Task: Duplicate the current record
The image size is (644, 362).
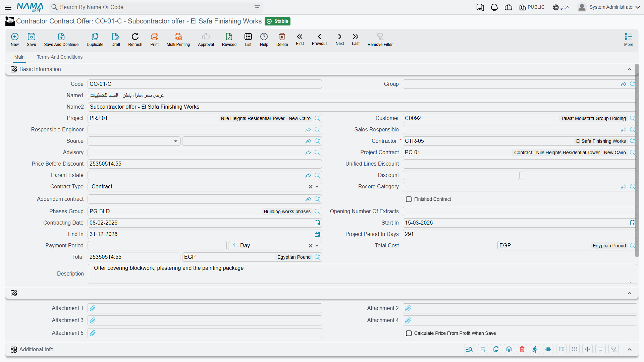Action: 95,40
